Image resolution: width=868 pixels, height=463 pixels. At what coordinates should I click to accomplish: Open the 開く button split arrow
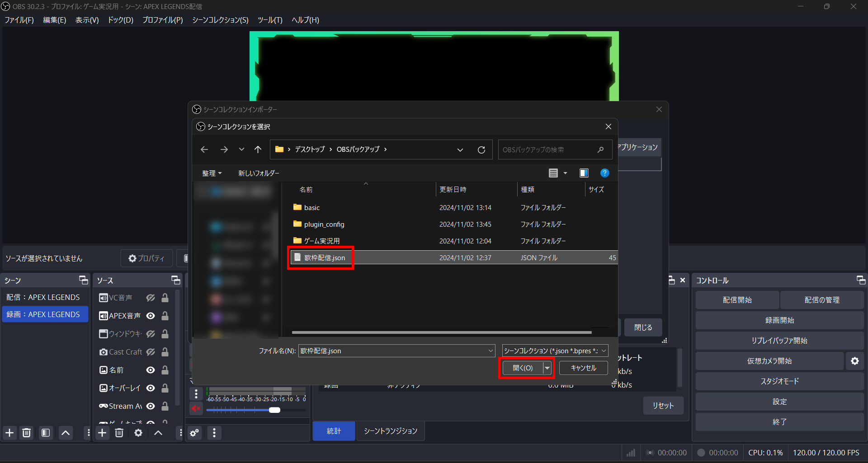pos(547,368)
